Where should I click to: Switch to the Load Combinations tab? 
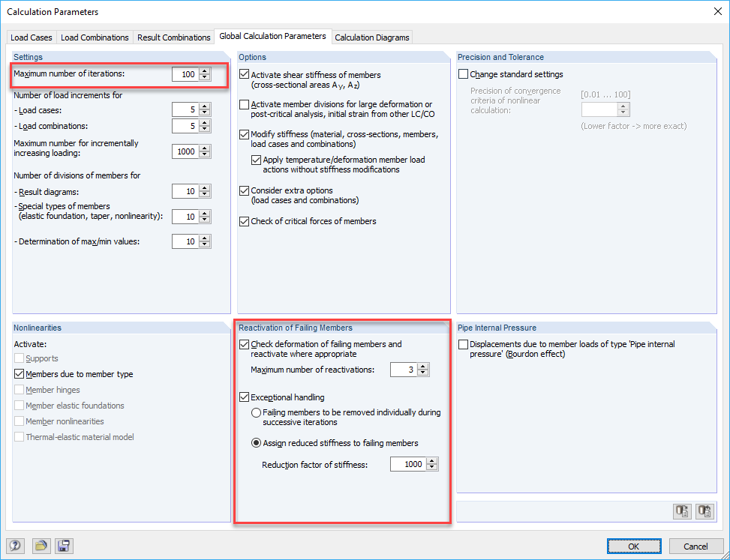click(x=95, y=37)
